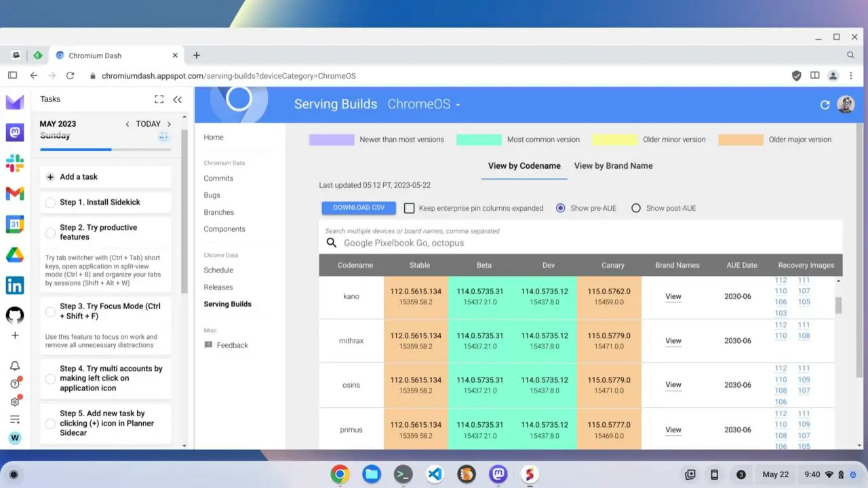Open Branches in dashboard navigation
The width and height of the screenshot is (868, 488).
[218, 212]
